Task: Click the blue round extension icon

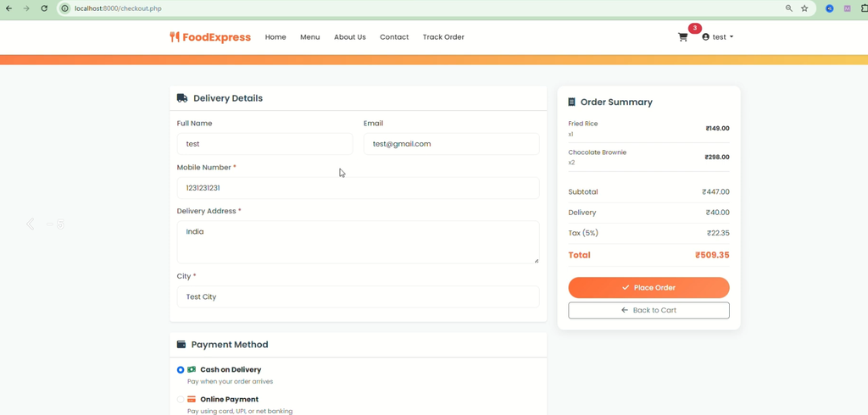Action: tap(829, 8)
